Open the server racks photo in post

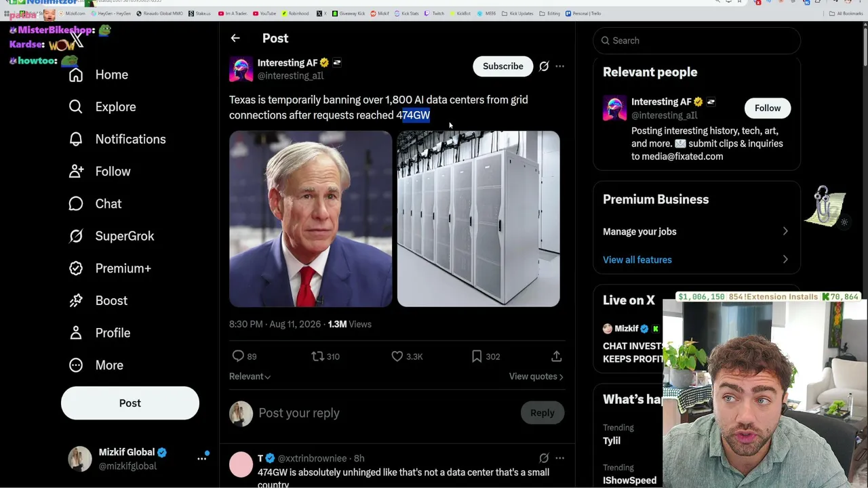point(479,219)
